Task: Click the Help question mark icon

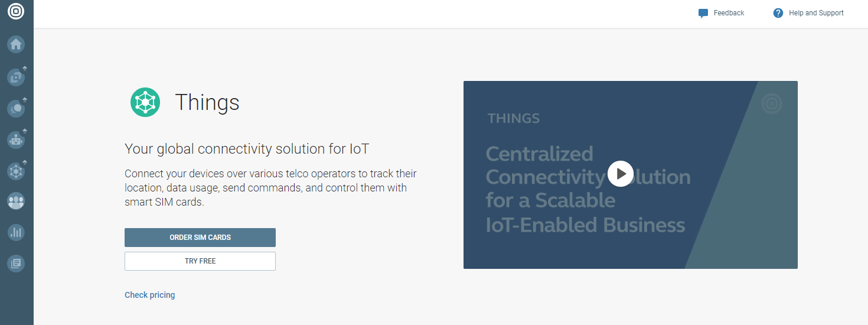Action: coord(778,13)
